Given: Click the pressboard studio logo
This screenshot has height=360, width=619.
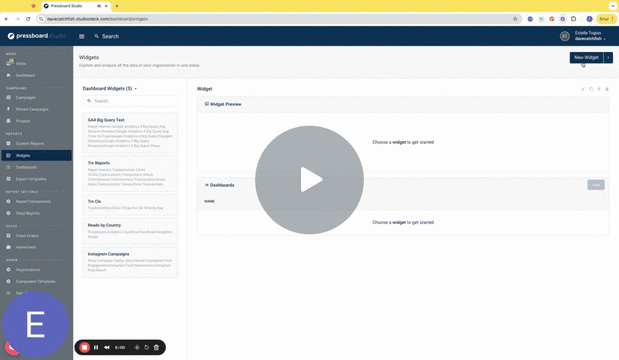Looking at the screenshot, I should [x=36, y=36].
